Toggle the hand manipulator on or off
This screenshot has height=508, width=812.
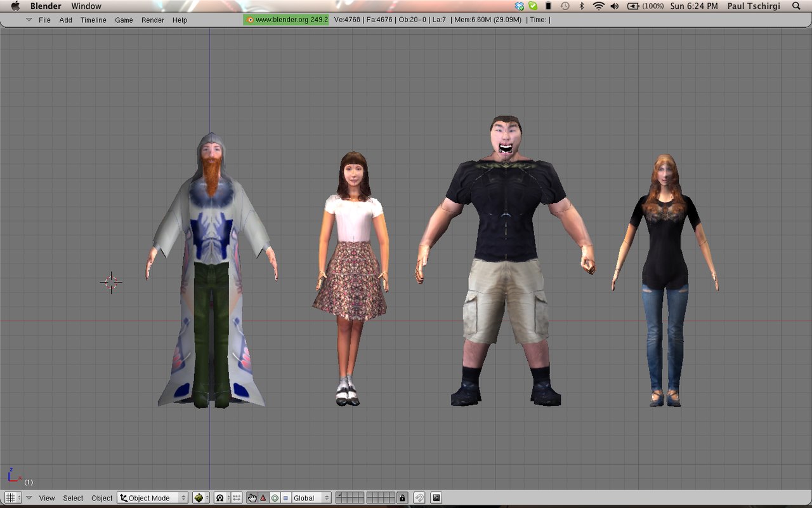click(x=253, y=497)
